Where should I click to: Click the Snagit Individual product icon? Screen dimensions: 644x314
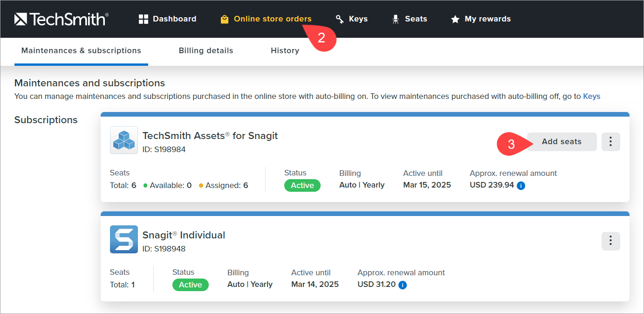tap(123, 239)
